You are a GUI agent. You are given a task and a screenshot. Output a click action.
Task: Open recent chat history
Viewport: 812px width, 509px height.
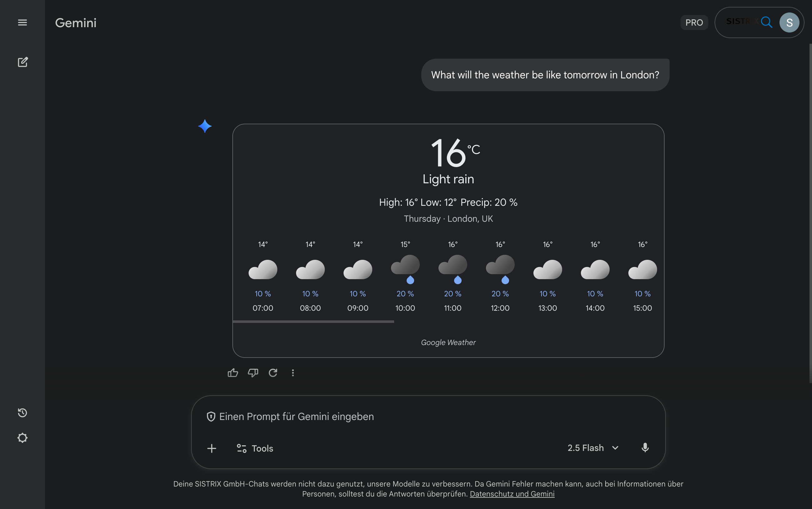point(22,413)
